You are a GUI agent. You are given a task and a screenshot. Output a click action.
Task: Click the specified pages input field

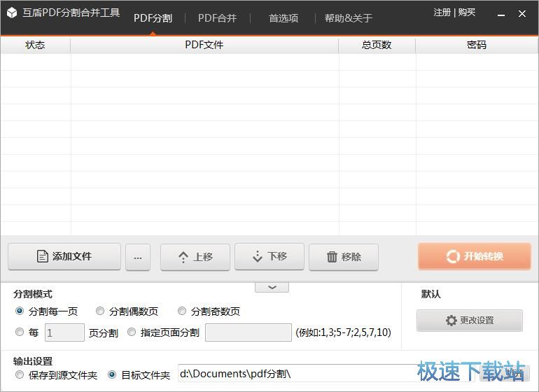(x=248, y=332)
